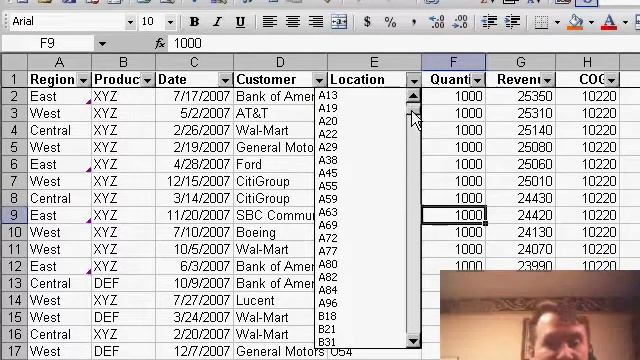640x360 pixels.
Task: Select A45 in Location filter list
Action: click(x=328, y=173)
